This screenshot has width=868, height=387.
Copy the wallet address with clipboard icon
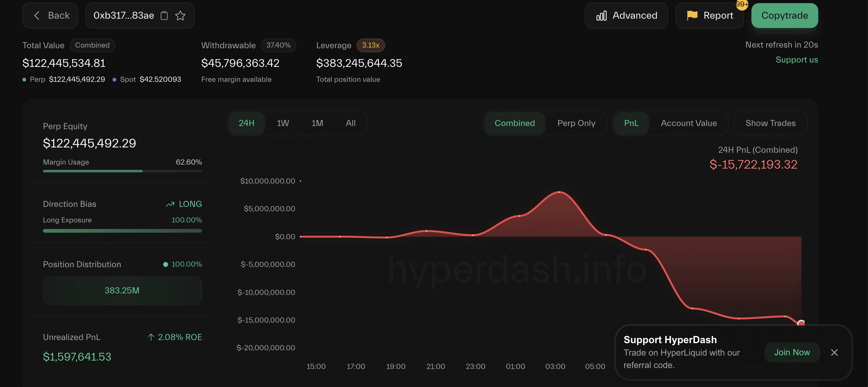pyautogui.click(x=164, y=16)
